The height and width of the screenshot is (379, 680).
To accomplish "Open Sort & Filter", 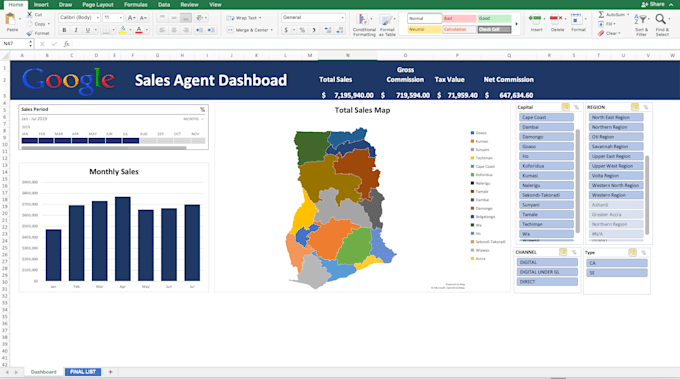I will [x=641, y=24].
